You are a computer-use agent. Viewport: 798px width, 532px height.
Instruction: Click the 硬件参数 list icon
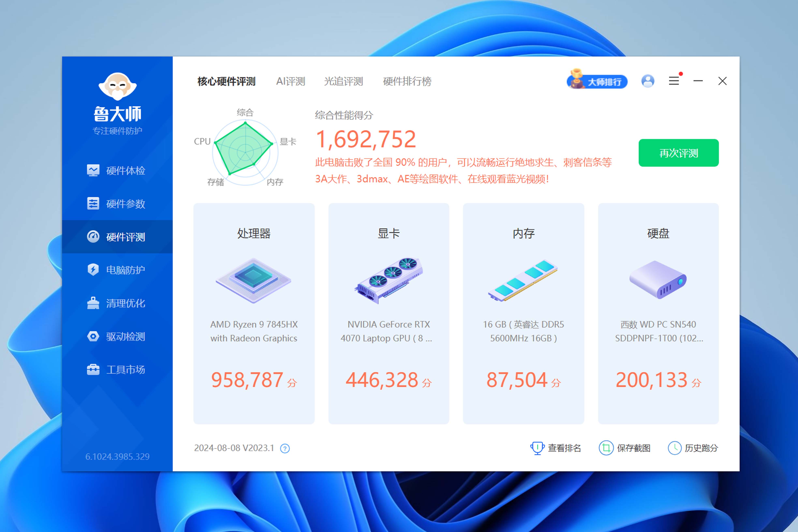click(93, 204)
